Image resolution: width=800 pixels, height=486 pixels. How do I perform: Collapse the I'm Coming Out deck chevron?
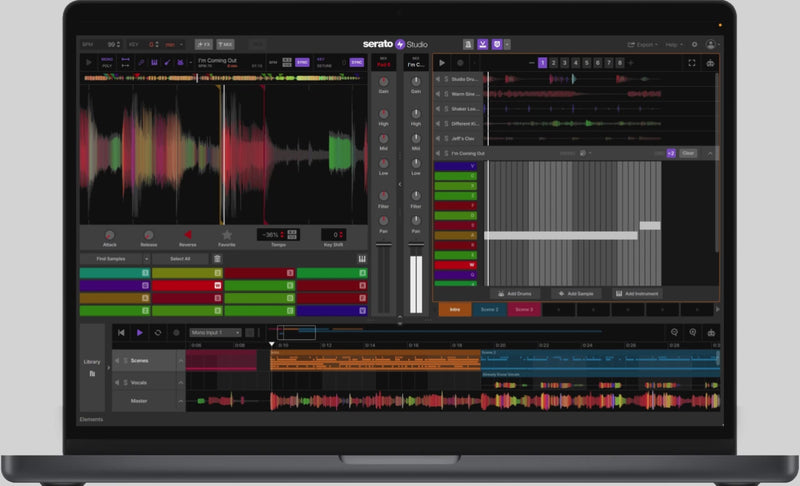click(x=710, y=153)
